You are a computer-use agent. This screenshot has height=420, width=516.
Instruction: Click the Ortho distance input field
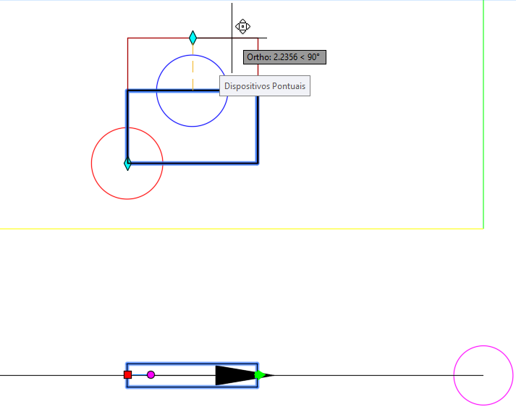click(x=284, y=57)
